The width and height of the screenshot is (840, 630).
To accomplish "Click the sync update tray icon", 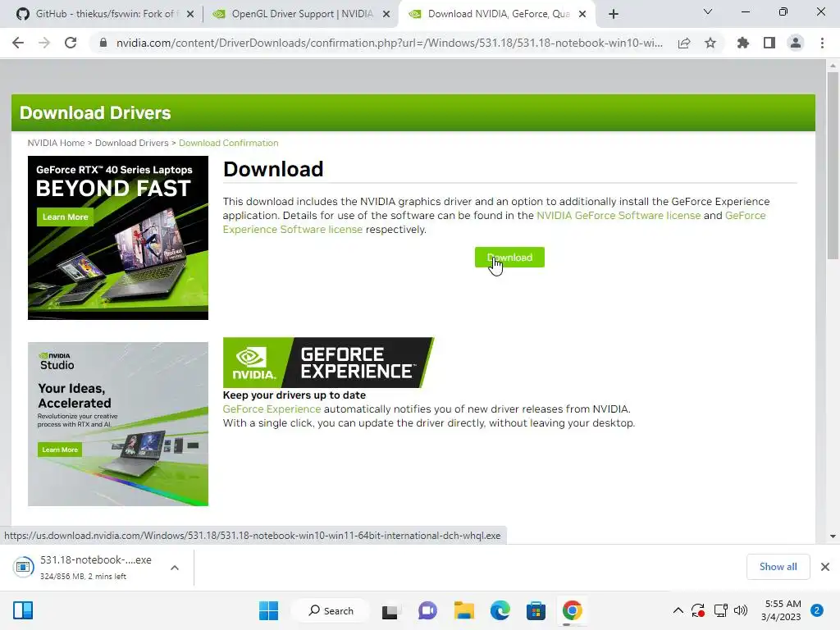I will click(x=697, y=610).
